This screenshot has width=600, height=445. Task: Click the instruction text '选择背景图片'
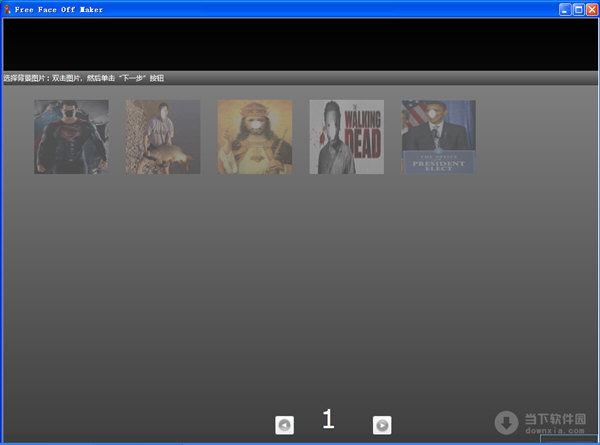click(x=24, y=78)
